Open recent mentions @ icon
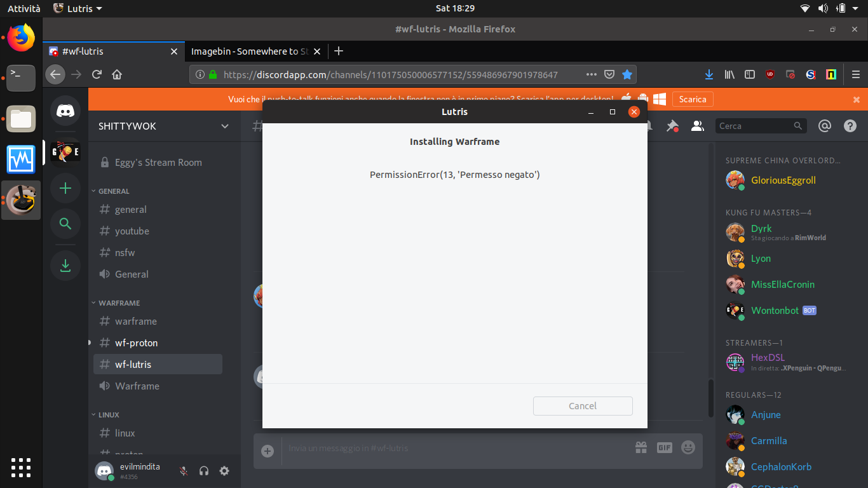 point(825,126)
